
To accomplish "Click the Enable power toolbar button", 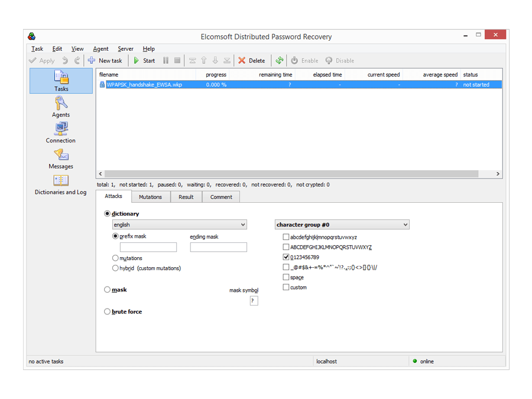I will pos(304,61).
